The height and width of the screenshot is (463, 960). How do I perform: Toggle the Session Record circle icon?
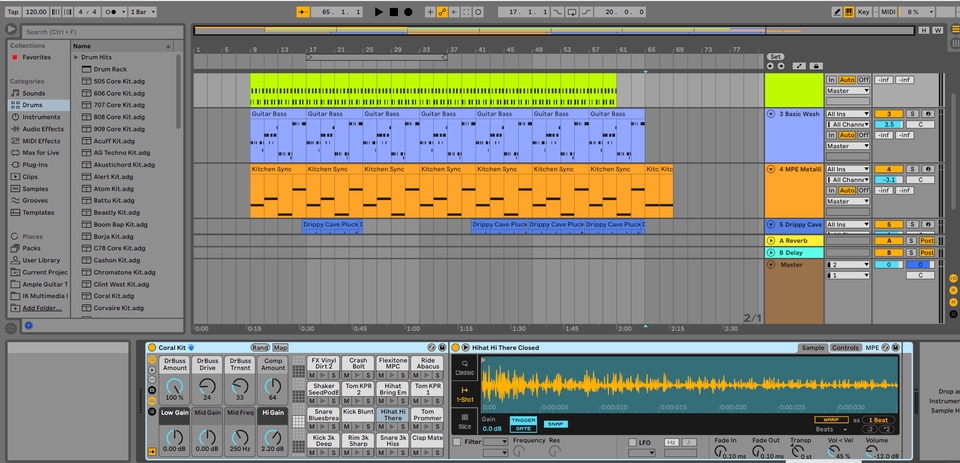pyautogui.click(x=479, y=12)
